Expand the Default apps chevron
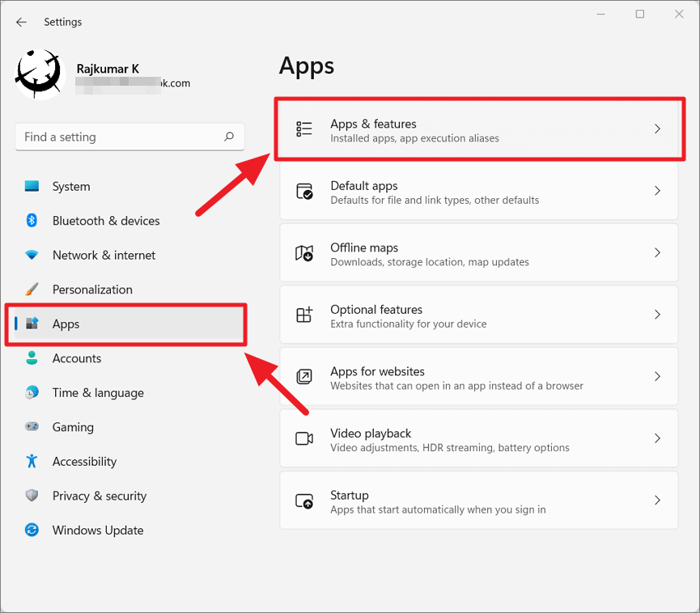The width and height of the screenshot is (700, 613). 657,191
